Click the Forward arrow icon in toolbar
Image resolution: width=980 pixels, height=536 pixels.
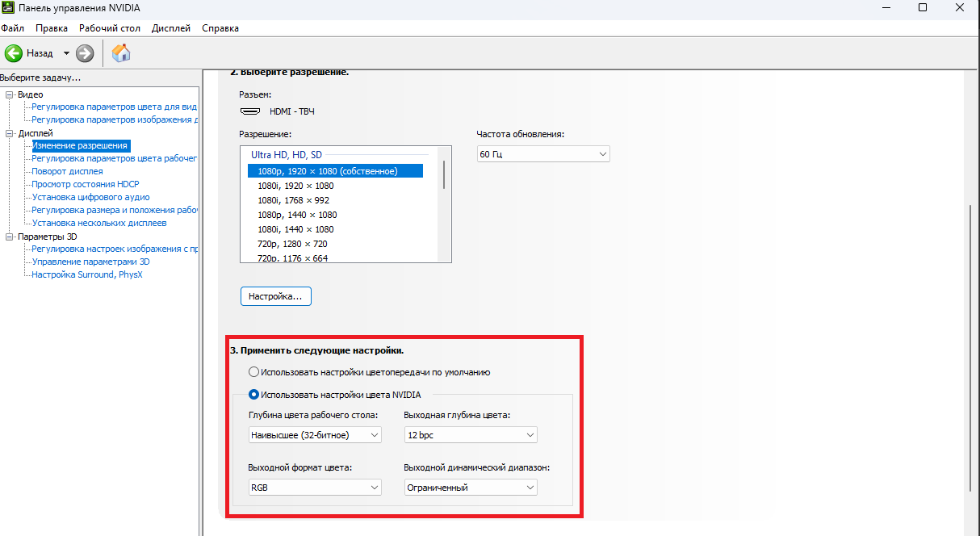click(x=85, y=53)
